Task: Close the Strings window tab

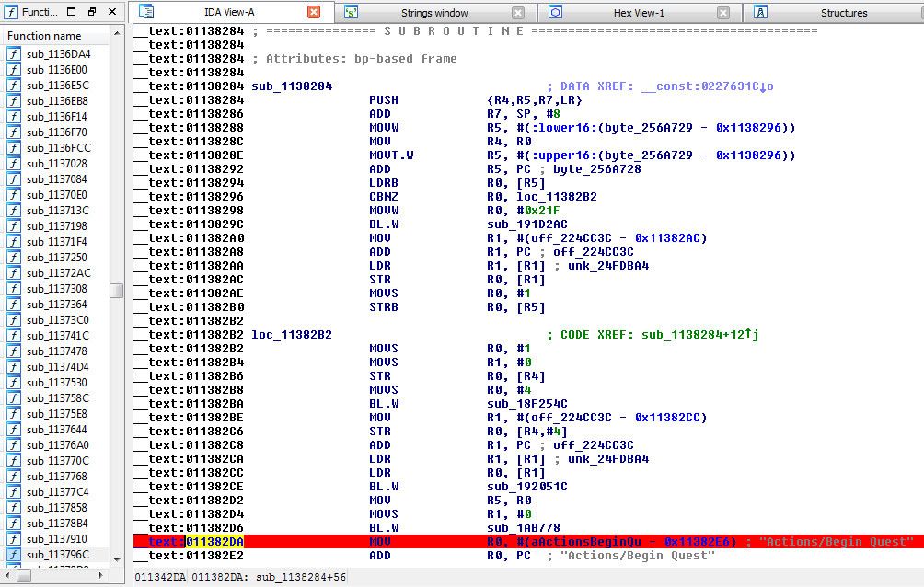Action: (518, 13)
